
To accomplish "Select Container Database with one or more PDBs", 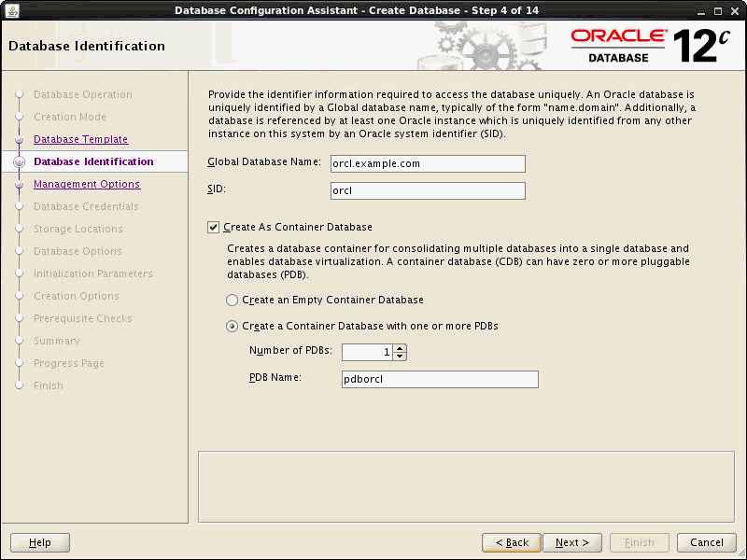I will (x=232, y=326).
